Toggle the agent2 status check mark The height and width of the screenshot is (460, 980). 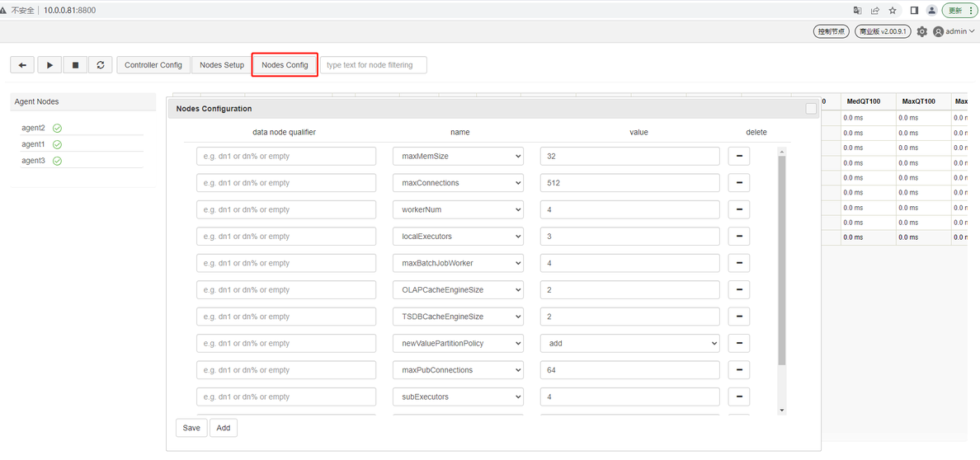click(57, 129)
